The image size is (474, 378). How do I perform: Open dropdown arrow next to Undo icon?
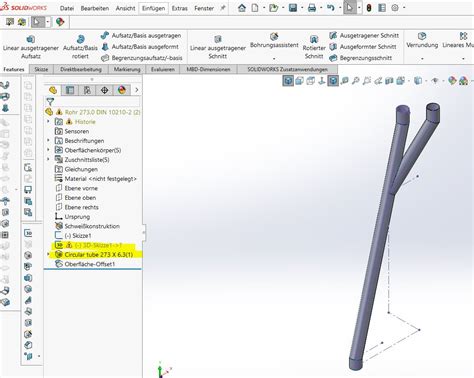click(339, 8)
